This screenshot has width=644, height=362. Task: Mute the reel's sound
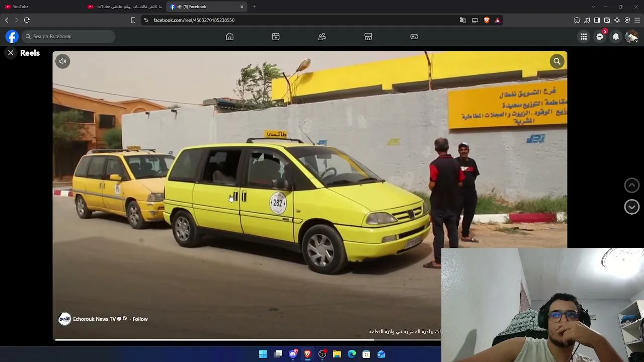[x=63, y=61]
